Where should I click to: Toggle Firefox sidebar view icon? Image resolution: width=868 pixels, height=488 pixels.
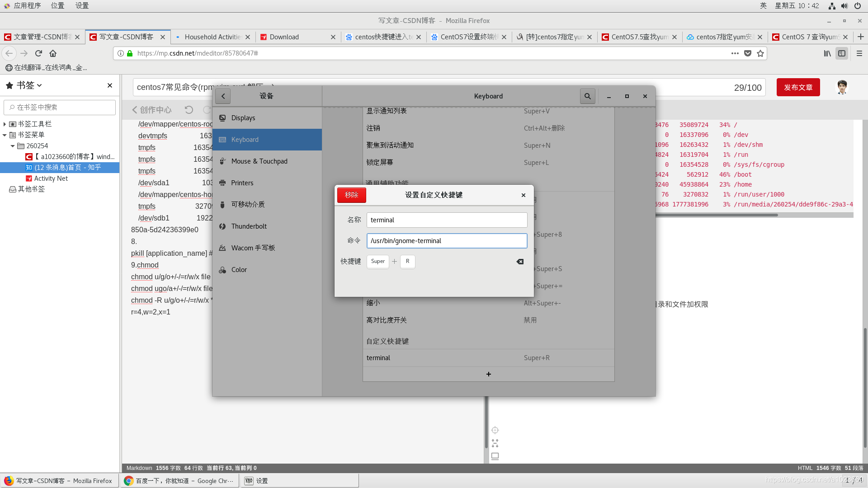pos(842,53)
